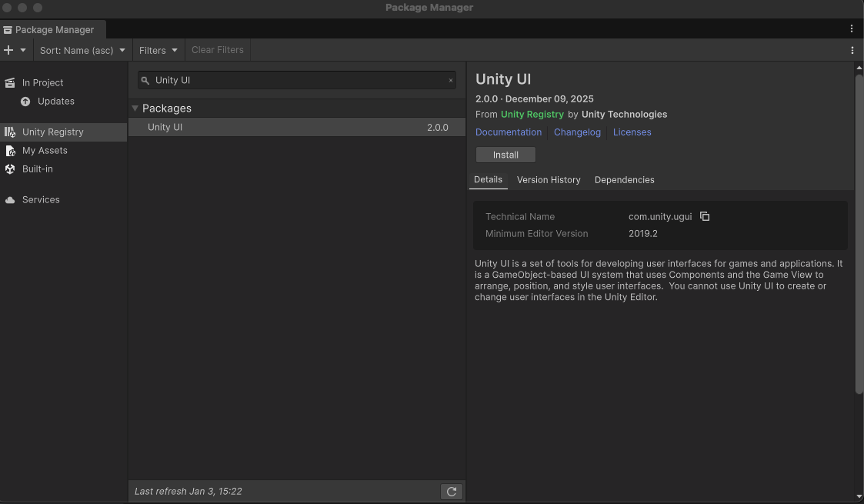The width and height of the screenshot is (864, 504).
Task: Open the add package dropdown arrow
Action: pyautogui.click(x=23, y=50)
